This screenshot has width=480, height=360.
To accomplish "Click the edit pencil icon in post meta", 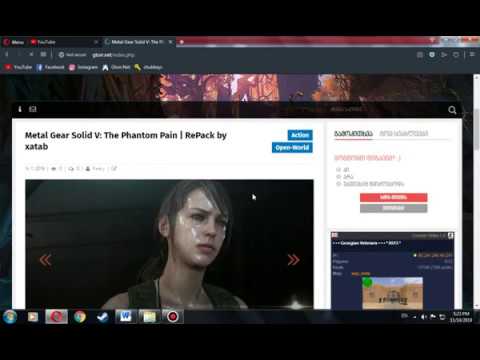I will click(114, 169).
